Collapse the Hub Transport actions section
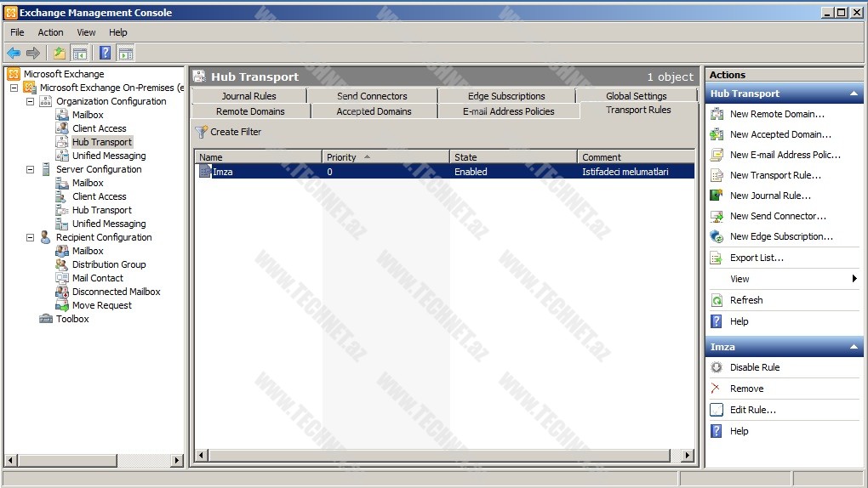This screenshot has width=868, height=488. (854, 94)
